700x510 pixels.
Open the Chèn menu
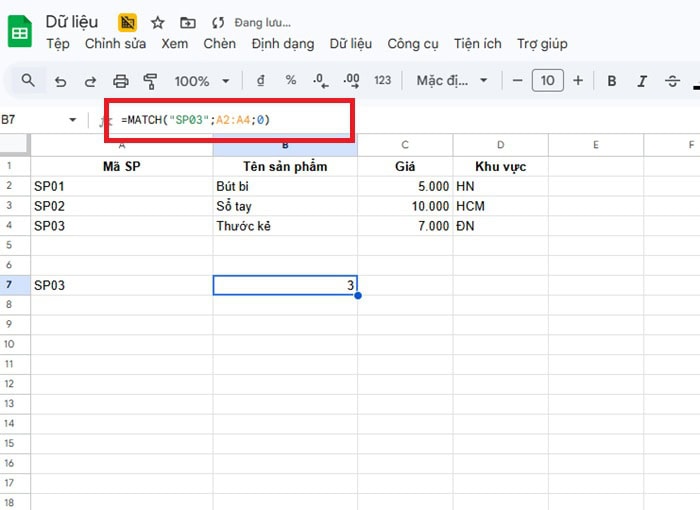[x=219, y=43]
